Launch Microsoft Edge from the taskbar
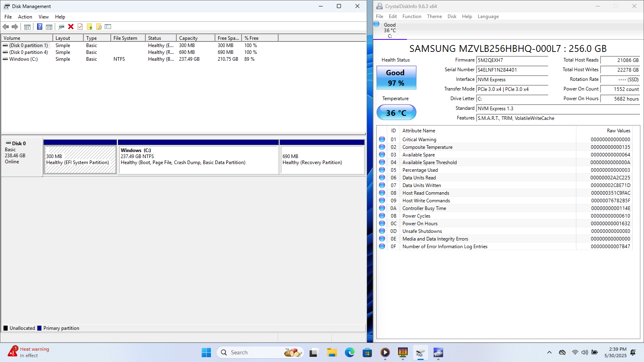 pyautogui.click(x=349, y=352)
